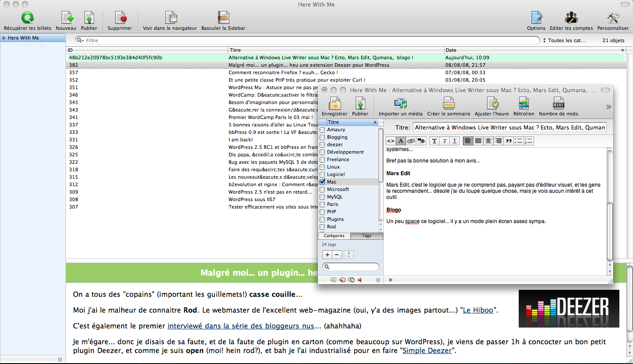Screen dimensions: 633x364
Task: Open the Toutes les catégories dropdown
Action: point(565,40)
